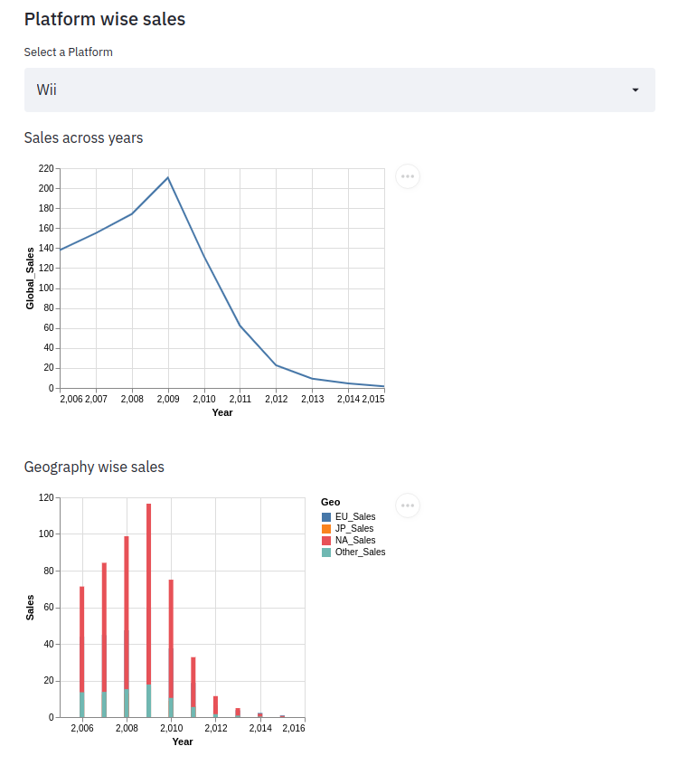Viewport: 678px width, 784px height.
Task: Click the blue EU_Sales color swatch
Action: point(326,516)
